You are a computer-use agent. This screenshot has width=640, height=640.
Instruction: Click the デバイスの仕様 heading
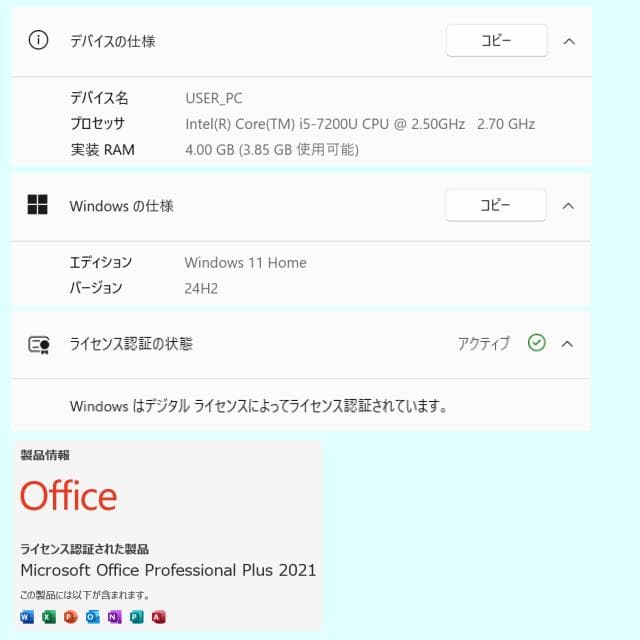pyautogui.click(x=113, y=41)
